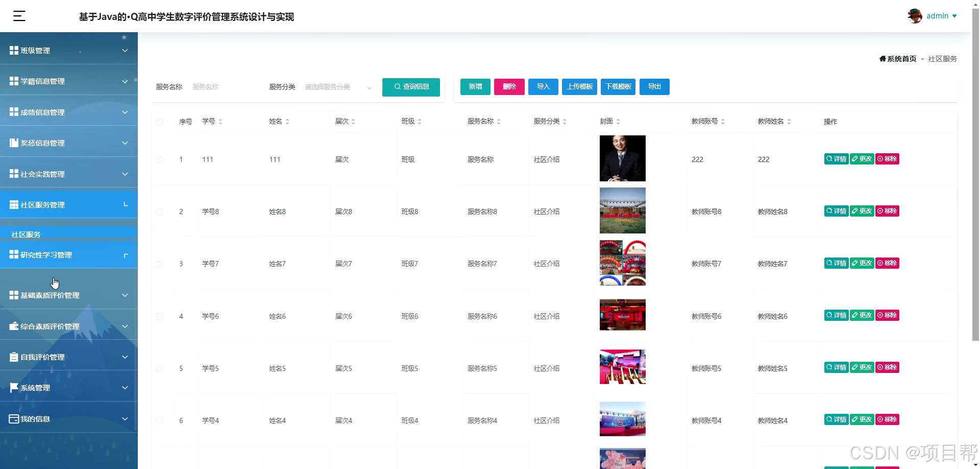This screenshot has width=980, height=469.
Task: Expand 基础素质评价管理 with its chevron
Action: (x=125, y=295)
